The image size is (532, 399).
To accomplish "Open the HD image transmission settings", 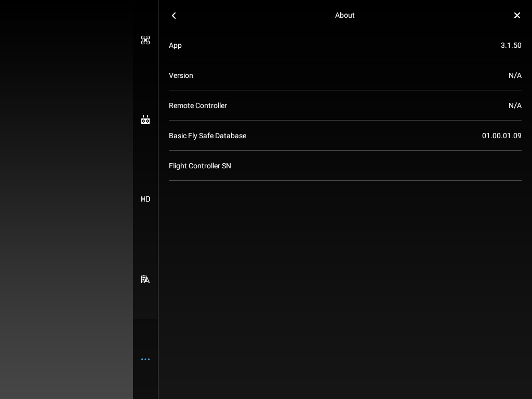I will click(145, 199).
